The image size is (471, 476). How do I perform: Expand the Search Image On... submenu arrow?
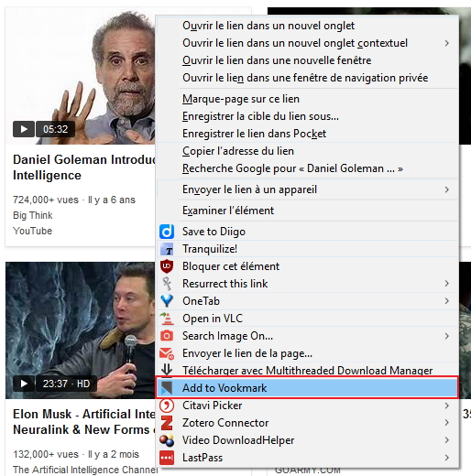tap(447, 336)
